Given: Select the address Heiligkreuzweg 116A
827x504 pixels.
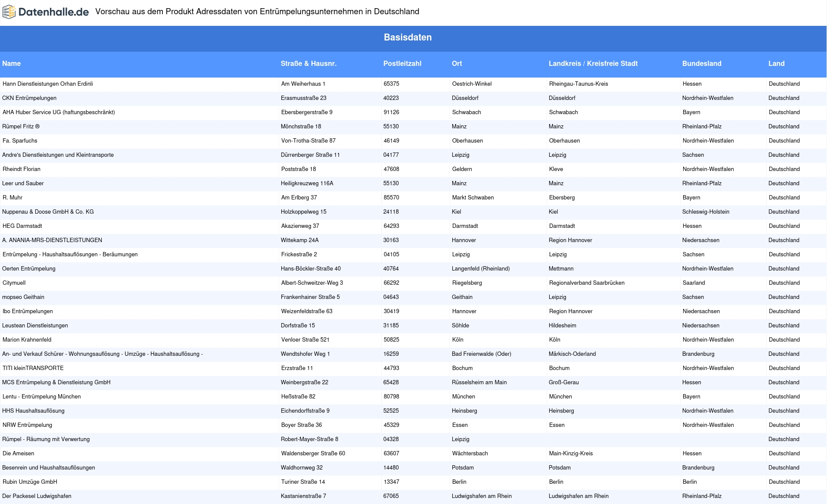Looking at the screenshot, I should (x=307, y=184).
